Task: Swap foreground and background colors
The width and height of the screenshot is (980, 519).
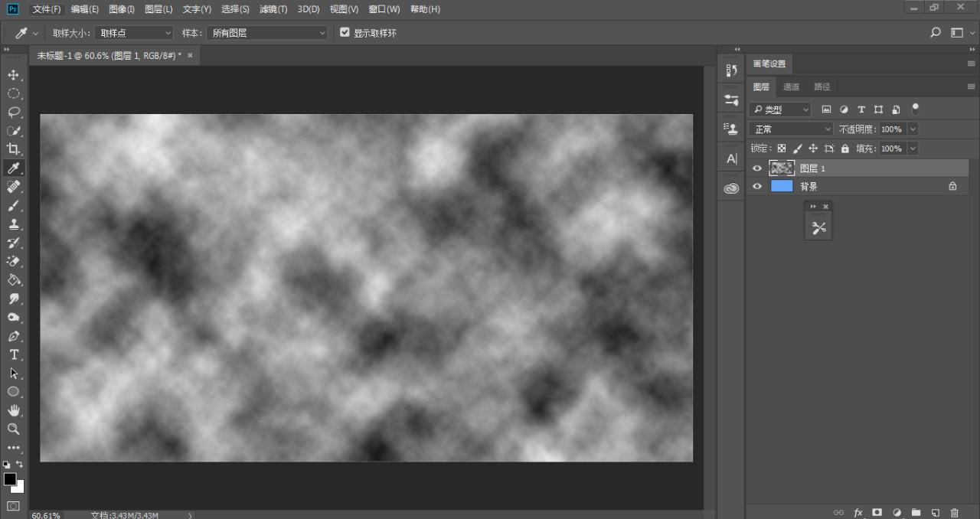Action: (x=20, y=464)
